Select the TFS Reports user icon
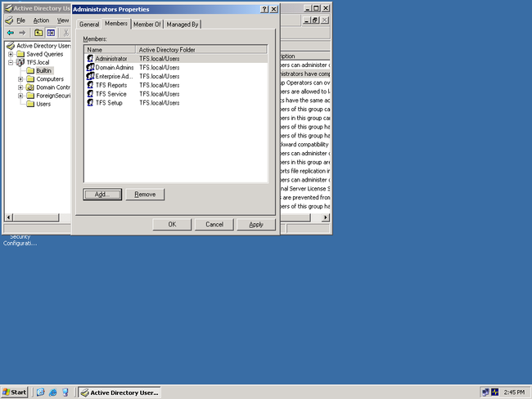532x399 pixels. point(90,85)
